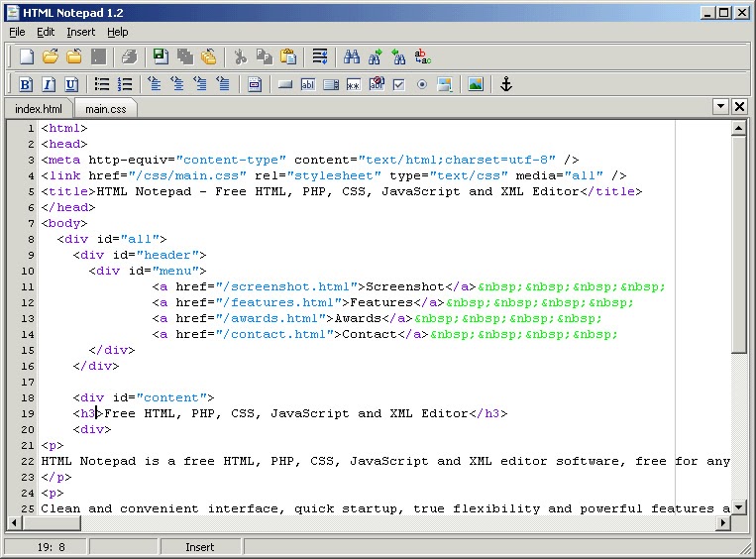Toggle Bold formatting button
The width and height of the screenshot is (756, 559).
pyautogui.click(x=26, y=84)
